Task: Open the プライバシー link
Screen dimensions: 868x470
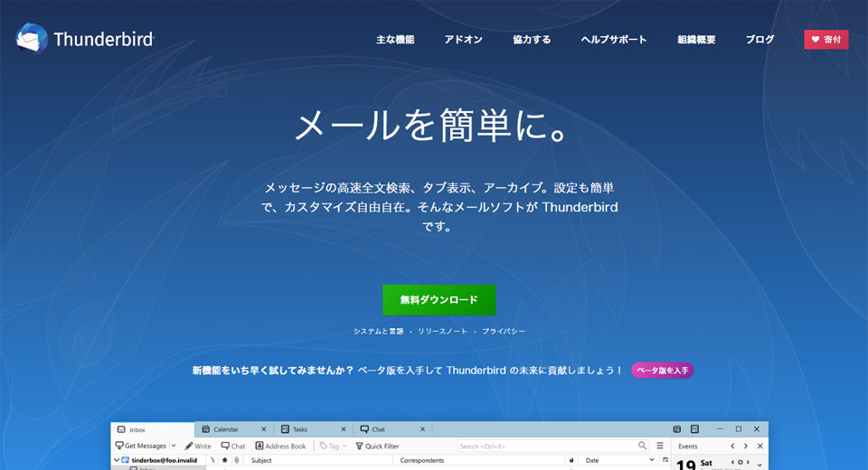Action: pos(504,331)
